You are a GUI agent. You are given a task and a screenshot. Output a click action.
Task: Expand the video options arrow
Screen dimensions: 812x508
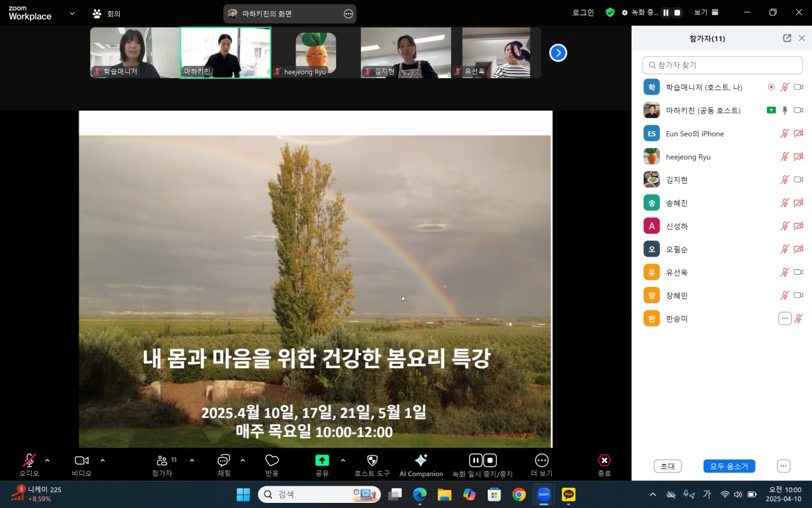pyautogui.click(x=103, y=460)
